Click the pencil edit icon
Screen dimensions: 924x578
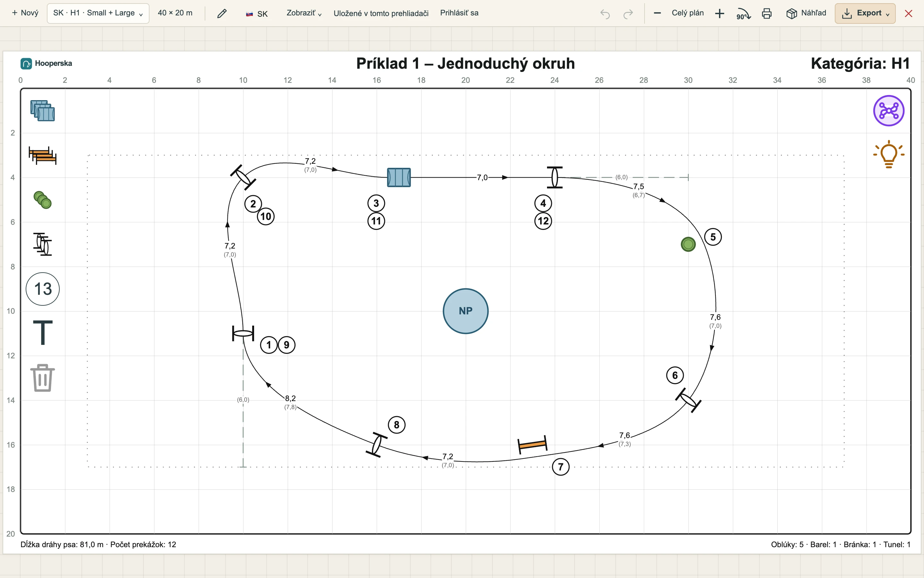pyautogui.click(x=222, y=13)
